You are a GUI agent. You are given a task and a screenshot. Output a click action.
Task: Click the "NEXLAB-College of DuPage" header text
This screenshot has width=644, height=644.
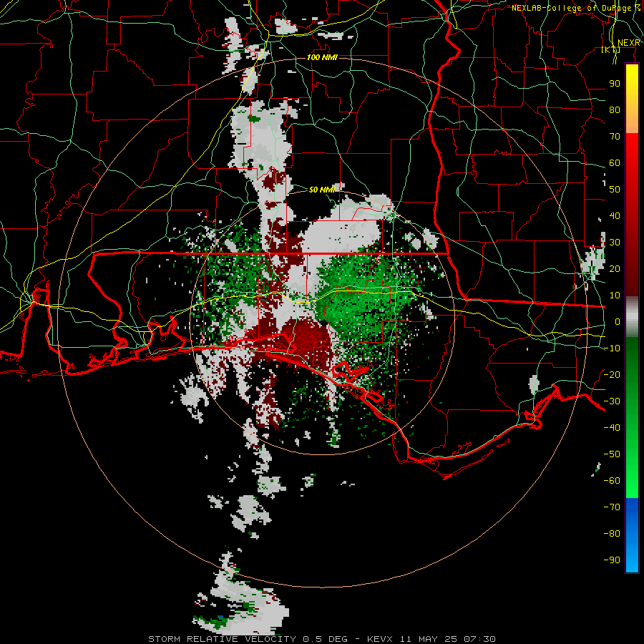572,8
